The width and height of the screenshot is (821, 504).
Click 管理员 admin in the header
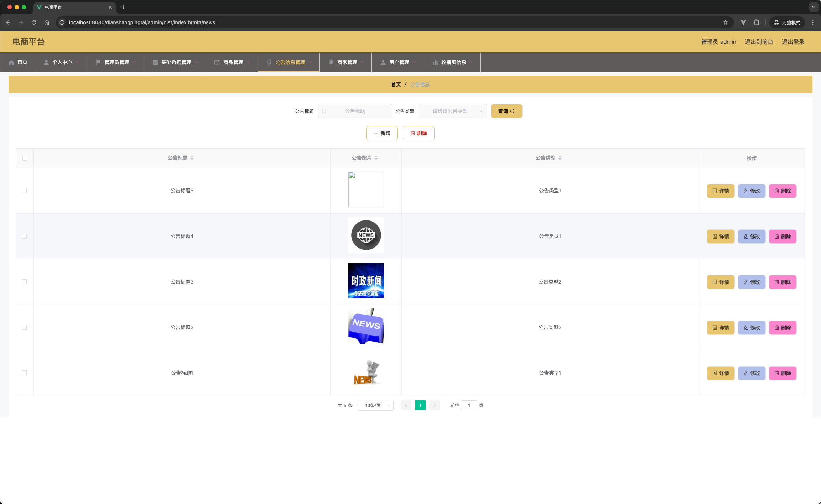pyautogui.click(x=718, y=42)
